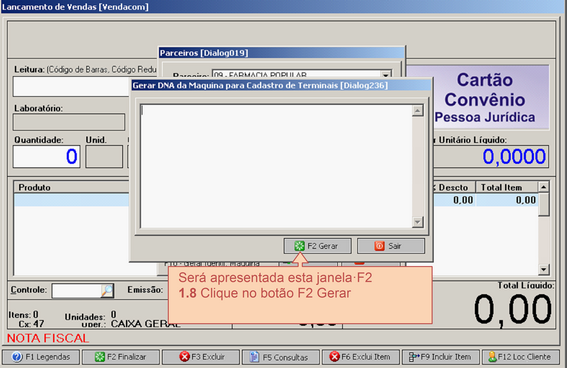Image resolution: width=567 pixels, height=368 pixels.
Task: Click magnifier search icon beside Controle
Action: 107,291
